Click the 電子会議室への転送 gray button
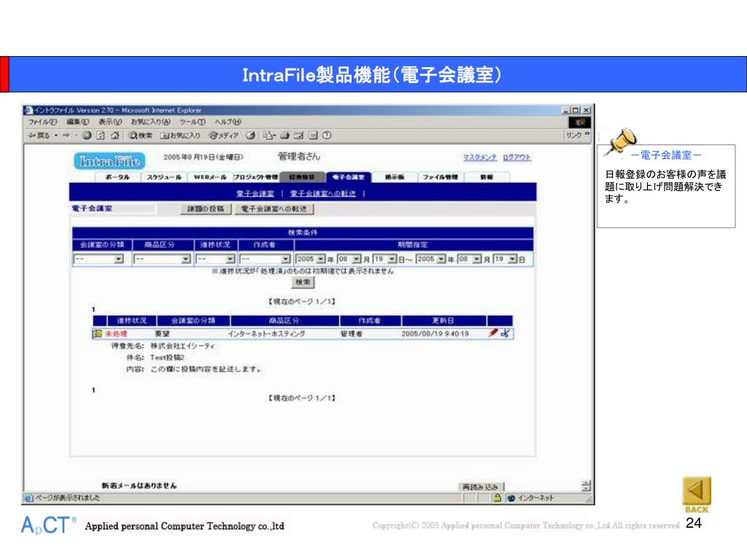This screenshot has height=560, width=747. (274, 209)
